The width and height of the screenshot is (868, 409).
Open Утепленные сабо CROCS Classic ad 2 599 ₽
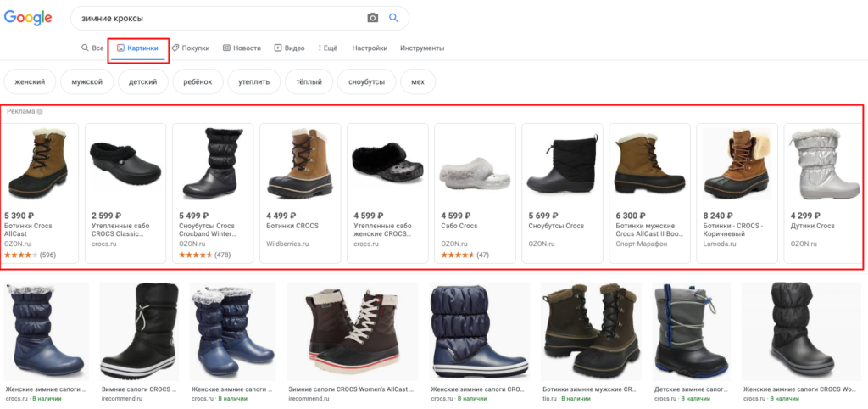pyautogui.click(x=125, y=193)
